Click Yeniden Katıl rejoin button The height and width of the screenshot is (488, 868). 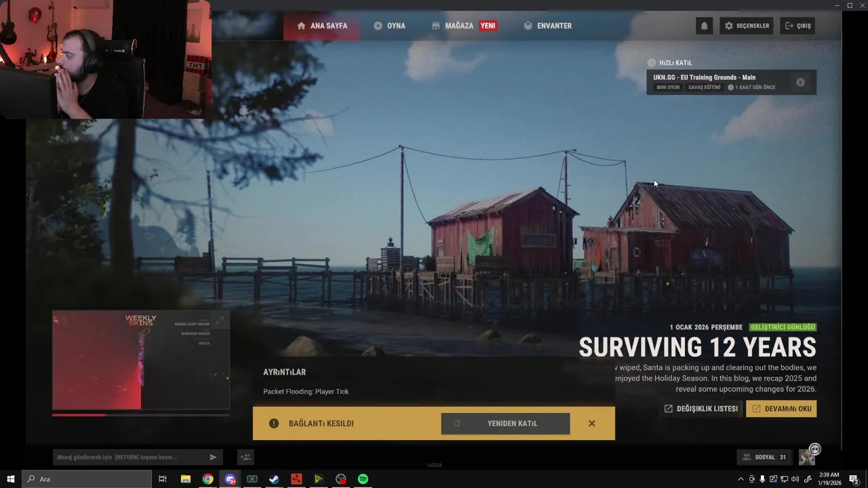tap(505, 424)
